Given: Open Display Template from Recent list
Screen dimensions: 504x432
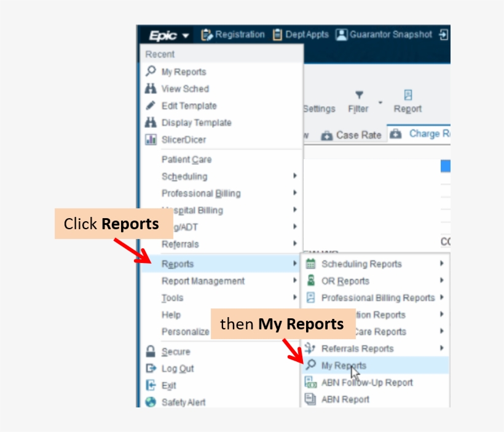Looking at the screenshot, I should pos(197,122).
